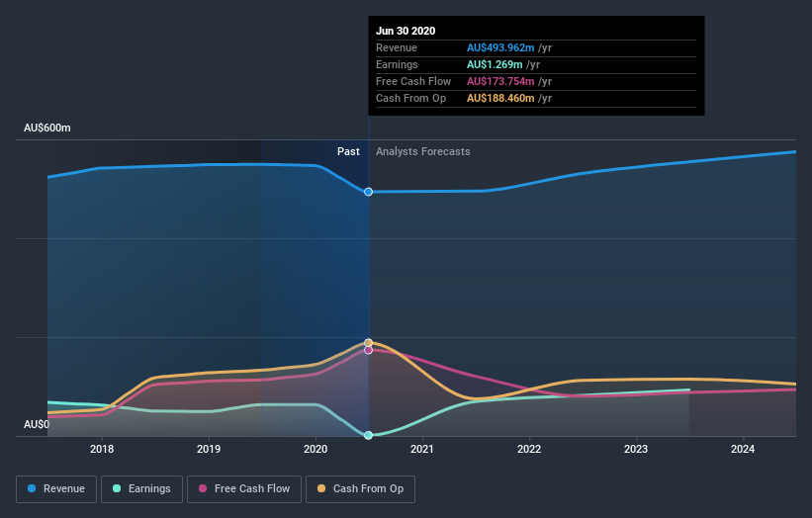Click the AU$0 y-axis label
This screenshot has height=518, width=812.
tap(37, 424)
